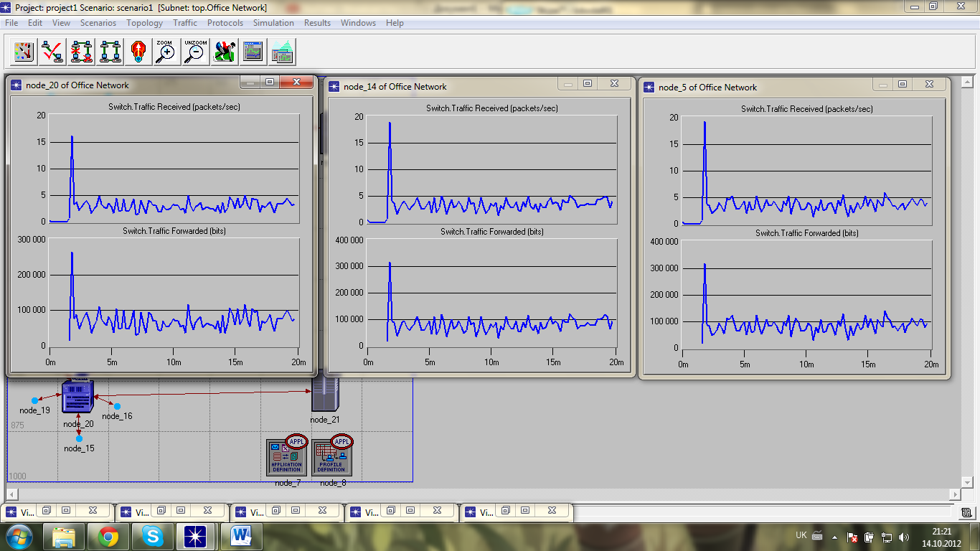Select the Fail Selected Objects icon
Viewport: 980px width, 551px height.
coord(81,52)
